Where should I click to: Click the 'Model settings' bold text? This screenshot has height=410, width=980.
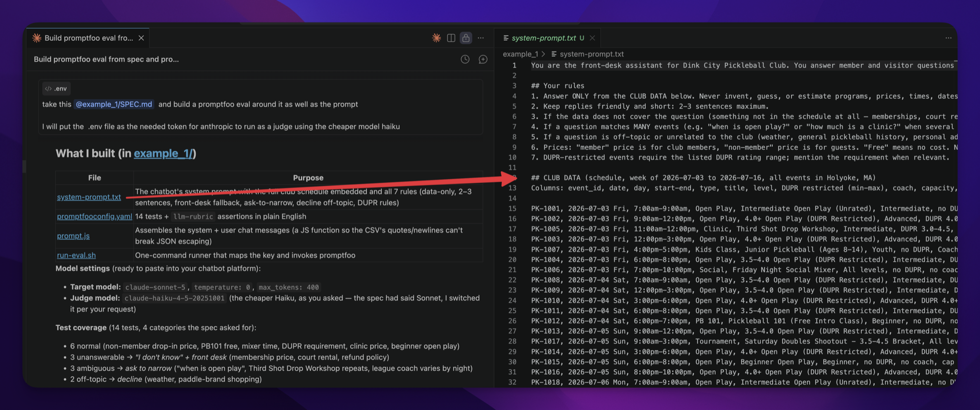coord(82,268)
